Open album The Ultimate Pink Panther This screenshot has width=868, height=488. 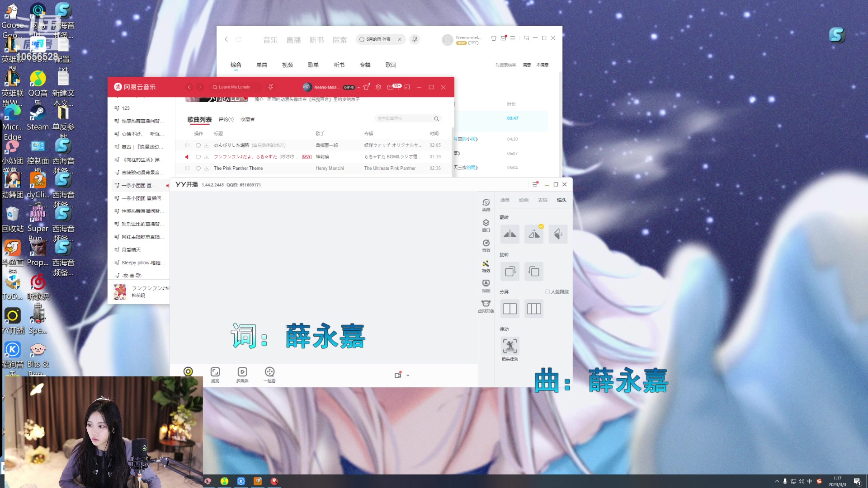pos(390,168)
